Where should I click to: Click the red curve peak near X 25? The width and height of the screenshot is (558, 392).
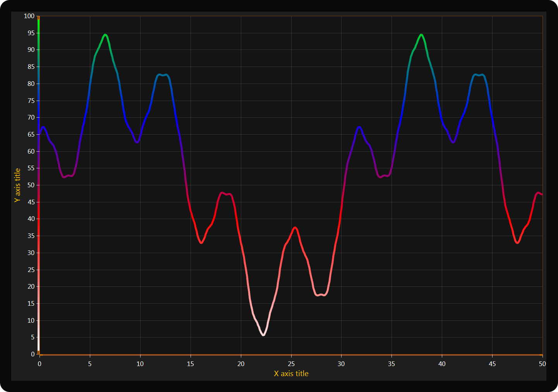click(295, 228)
